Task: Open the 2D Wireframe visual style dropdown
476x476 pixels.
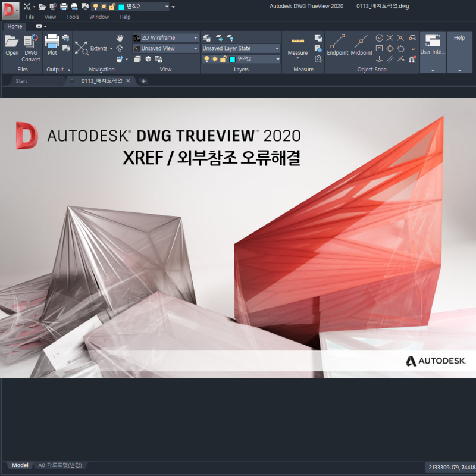Action: [x=166, y=38]
